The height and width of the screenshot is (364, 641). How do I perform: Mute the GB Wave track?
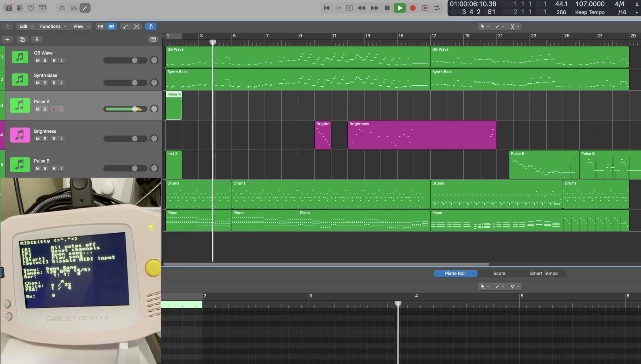coord(38,60)
